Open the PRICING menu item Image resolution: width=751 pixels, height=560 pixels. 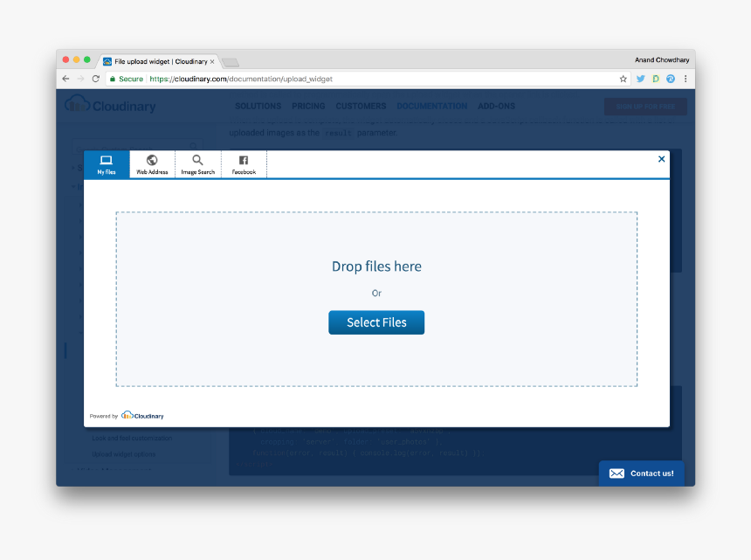point(308,107)
